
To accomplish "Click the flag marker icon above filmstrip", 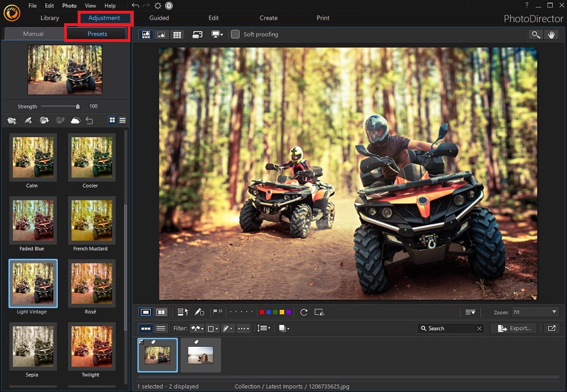I will pyautogui.click(x=217, y=312).
